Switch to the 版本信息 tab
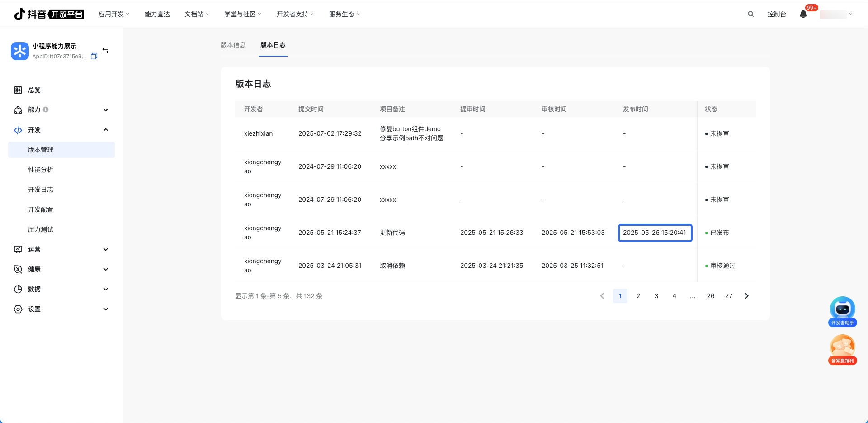This screenshot has height=423, width=868. click(233, 45)
